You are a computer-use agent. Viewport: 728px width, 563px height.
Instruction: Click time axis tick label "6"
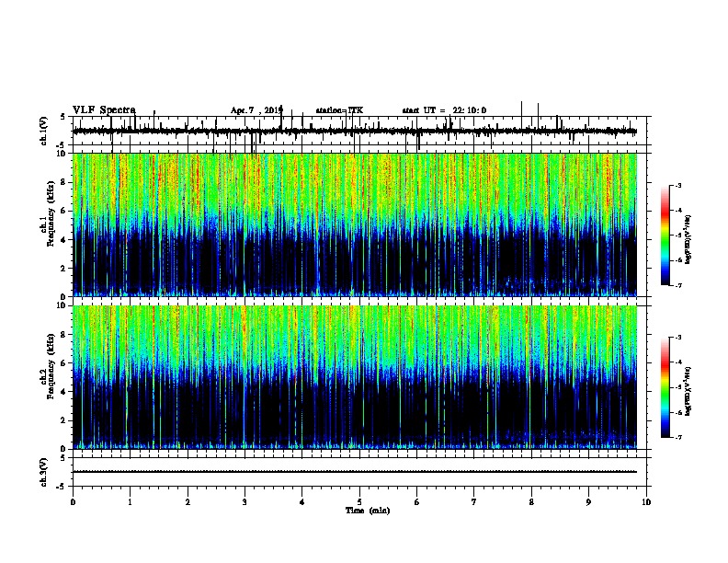click(x=417, y=502)
